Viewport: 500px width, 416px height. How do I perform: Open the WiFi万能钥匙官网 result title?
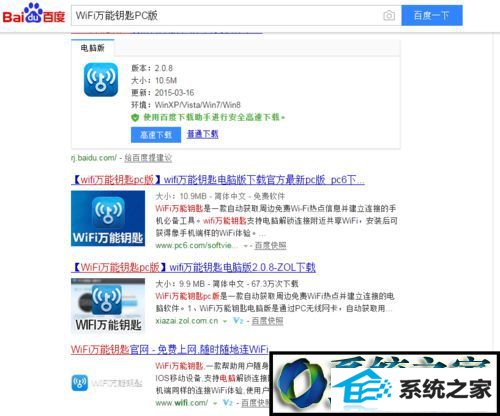(169, 350)
